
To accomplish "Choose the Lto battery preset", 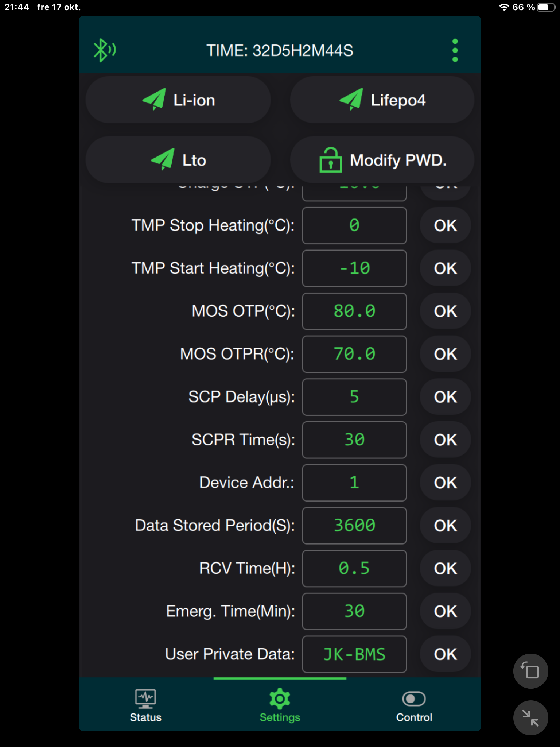I will (x=178, y=160).
